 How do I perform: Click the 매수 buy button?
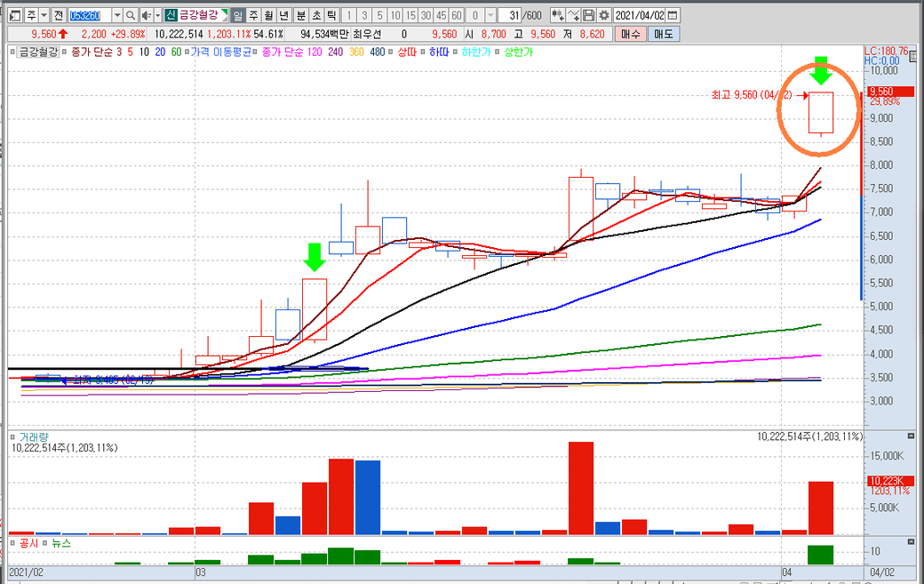coord(630,34)
